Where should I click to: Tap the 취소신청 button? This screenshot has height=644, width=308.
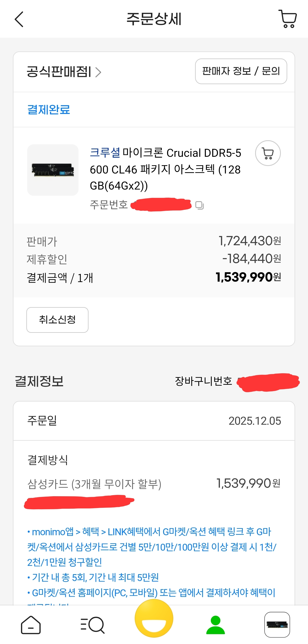[x=57, y=320]
